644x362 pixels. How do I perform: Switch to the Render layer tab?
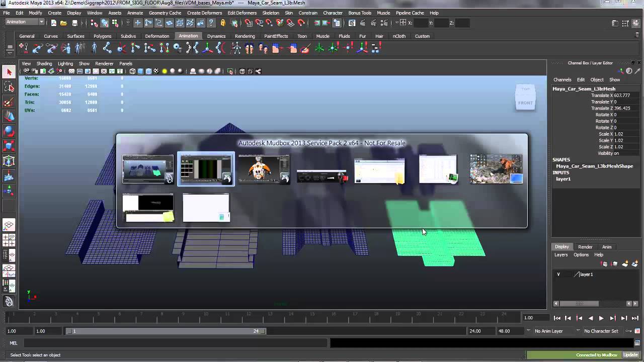pos(585,247)
